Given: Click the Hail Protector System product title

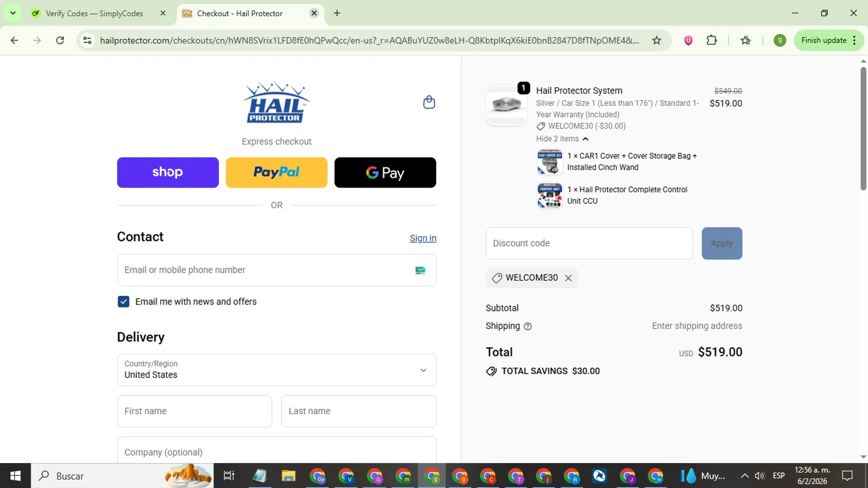Looking at the screenshot, I should [x=579, y=91].
